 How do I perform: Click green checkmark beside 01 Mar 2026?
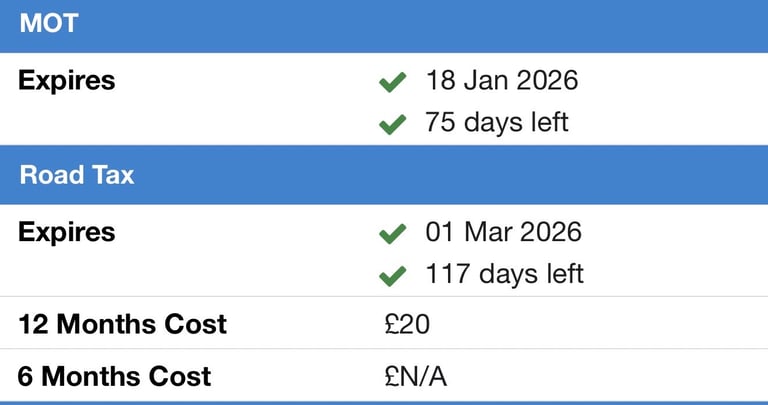point(392,234)
